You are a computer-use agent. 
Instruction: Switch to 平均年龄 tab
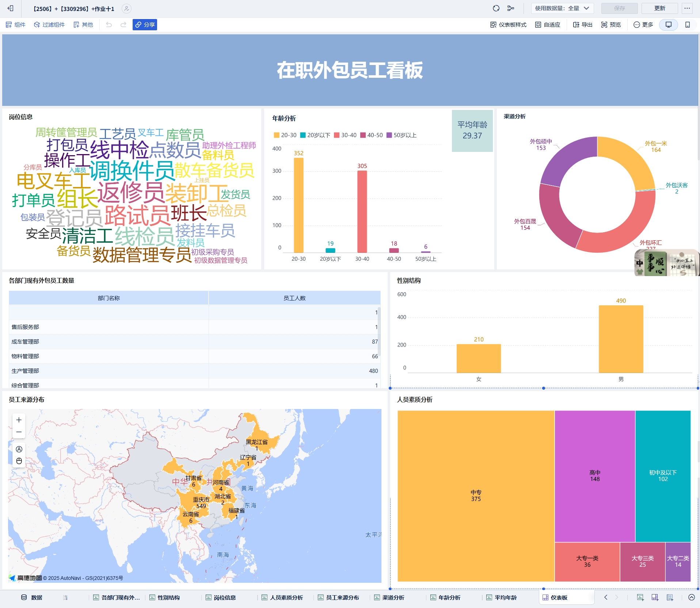pyautogui.click(x=502, y=597)
